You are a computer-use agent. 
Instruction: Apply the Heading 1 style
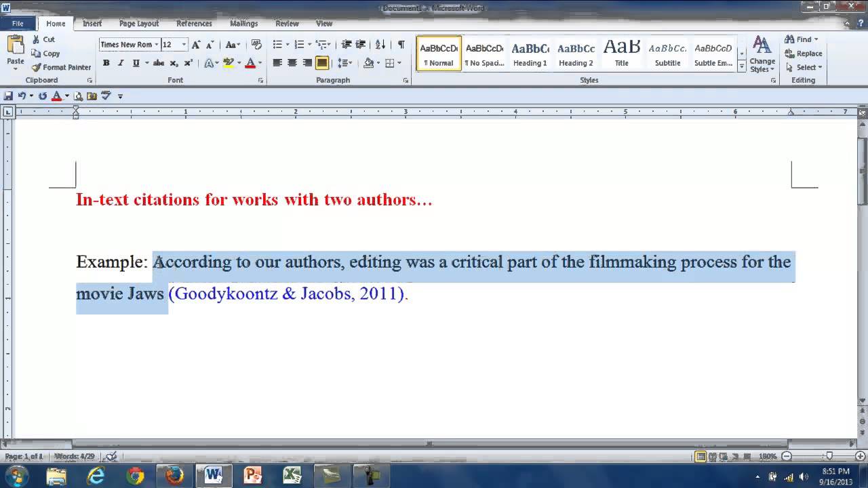[x=530, y=54]
